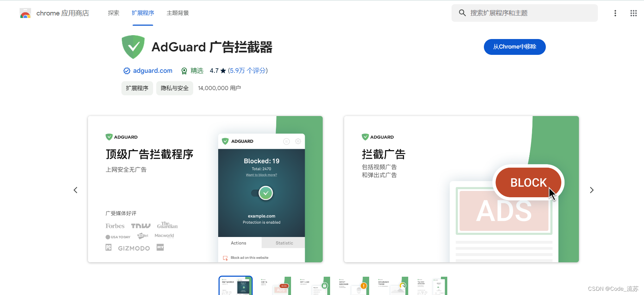Click the 隐私与安全 category chip
This screenshot has width=644, height=295.
point(175,88)
